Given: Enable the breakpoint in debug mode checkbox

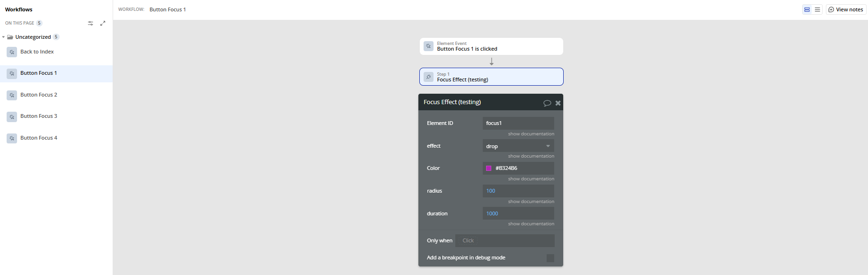Looking at the screenshot, I should click(550, 258).
